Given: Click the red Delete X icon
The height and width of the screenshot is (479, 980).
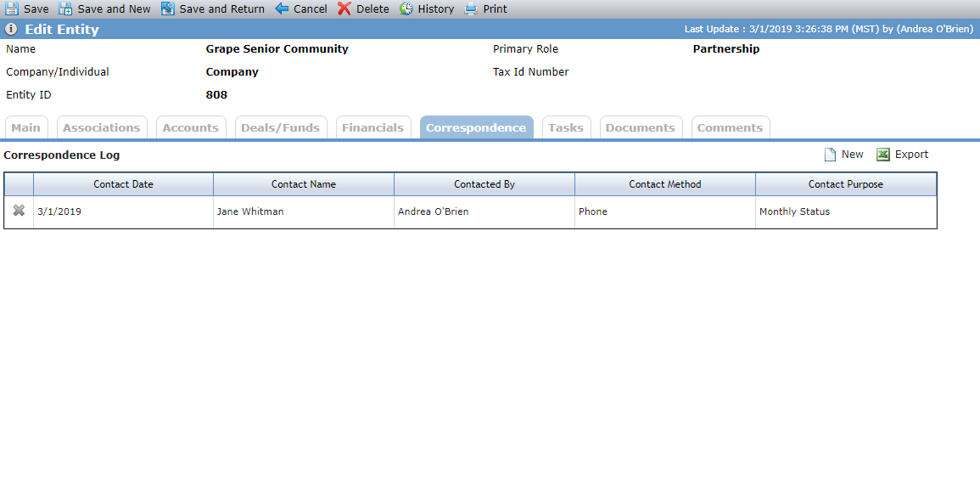Looking at the screenshot, I should [344, 8].
